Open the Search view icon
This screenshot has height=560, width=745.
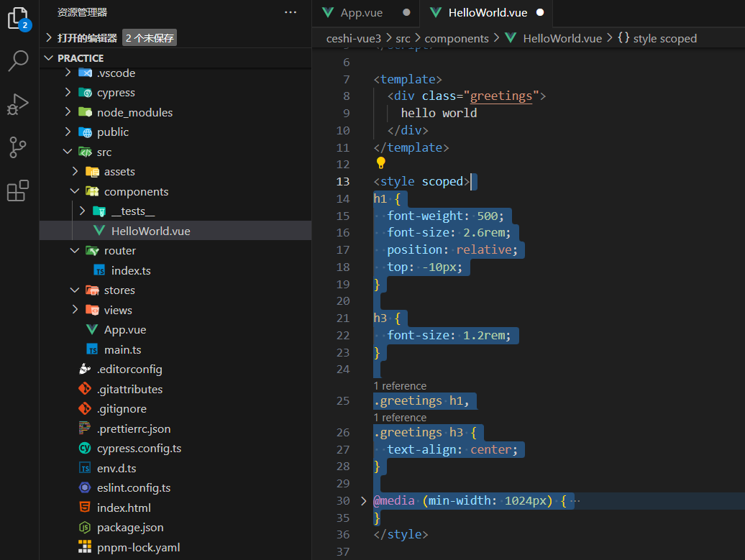19,61
